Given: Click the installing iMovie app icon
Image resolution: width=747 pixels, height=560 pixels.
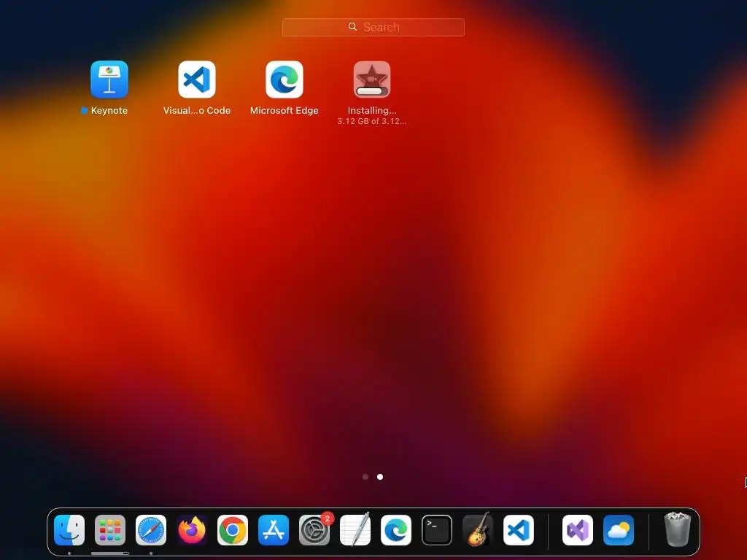Looking at the screenshot, I should pos(372,79).
